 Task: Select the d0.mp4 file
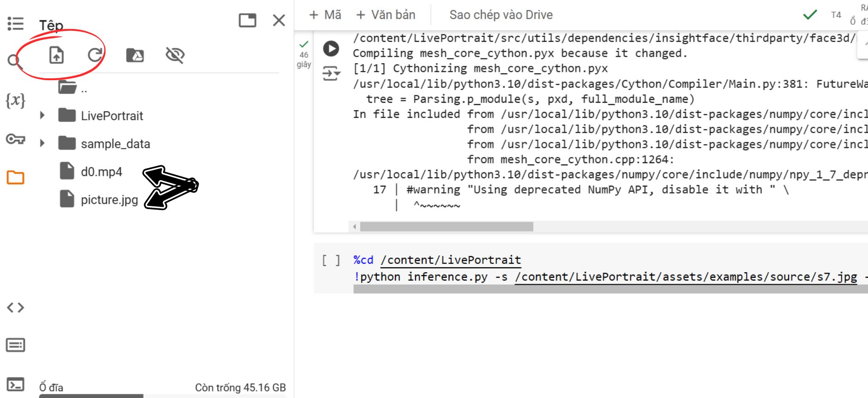(x=91, y=171)
